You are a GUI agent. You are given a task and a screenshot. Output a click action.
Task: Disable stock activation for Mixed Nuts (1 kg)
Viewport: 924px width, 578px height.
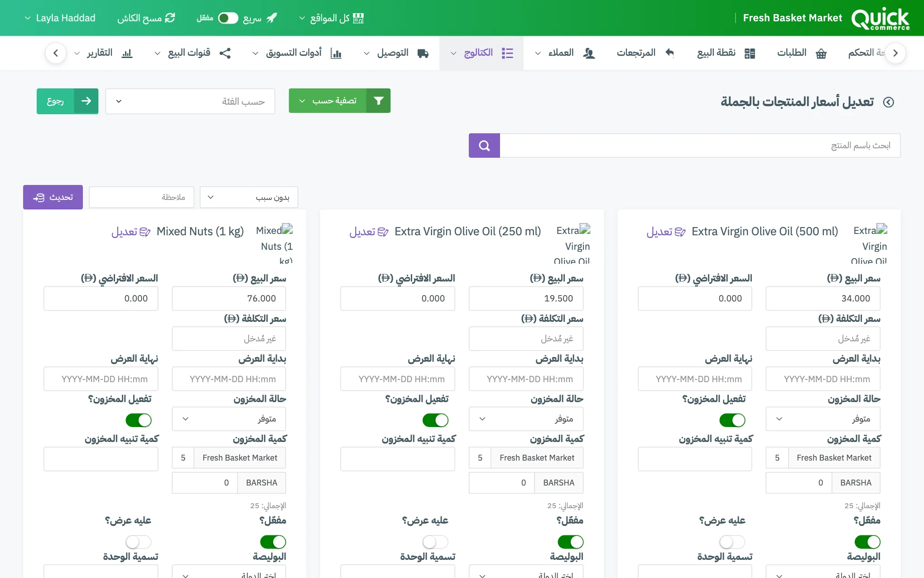click(139, 420)
